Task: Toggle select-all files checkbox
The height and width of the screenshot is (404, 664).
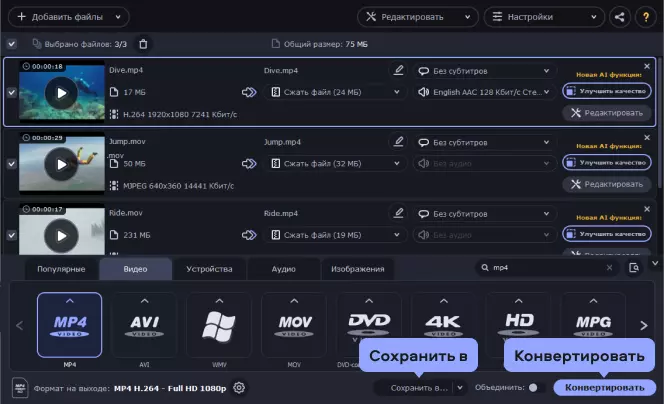Action: pyautogui.click(x=11, y=44)
